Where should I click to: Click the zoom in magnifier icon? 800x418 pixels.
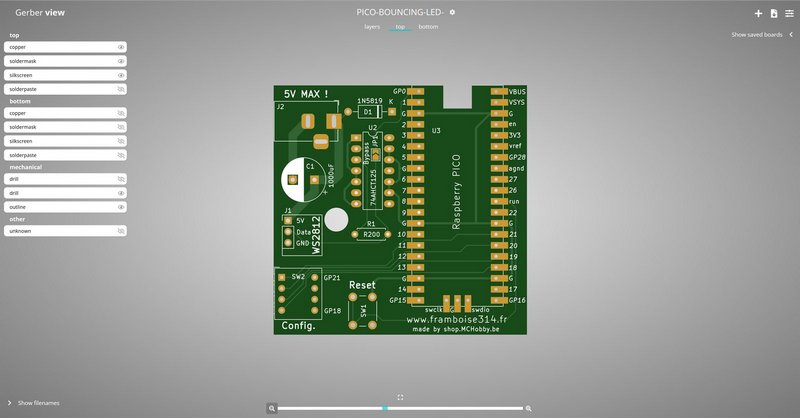(529, 408)
